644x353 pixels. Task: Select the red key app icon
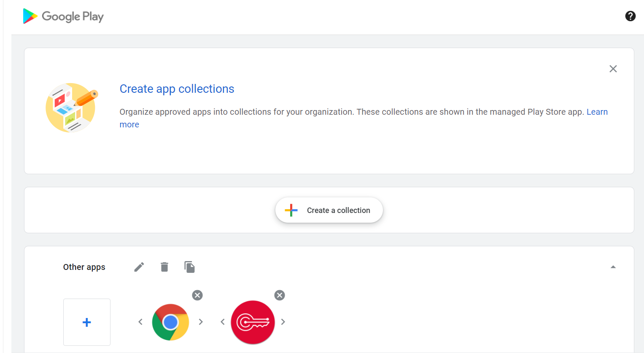253,322
